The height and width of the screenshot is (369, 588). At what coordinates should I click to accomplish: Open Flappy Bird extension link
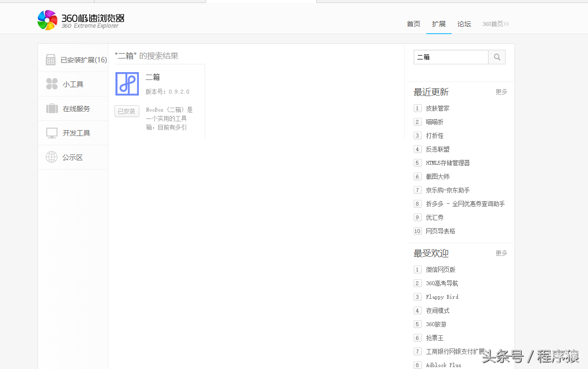tap(442, 297)
